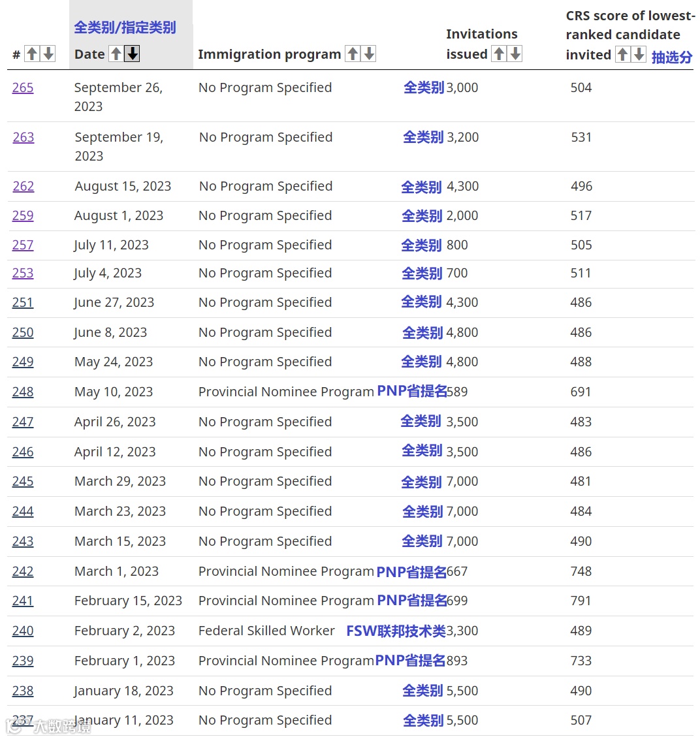The height and width of the screenshot is (739, 700).
Task: Select invitations value 2,000
Action: pos(462,216)
